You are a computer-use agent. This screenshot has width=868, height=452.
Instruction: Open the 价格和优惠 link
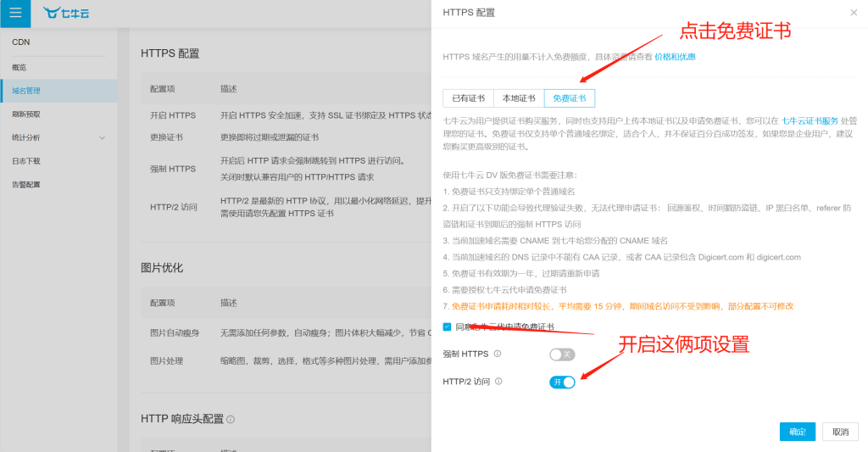tap(675, 57)
